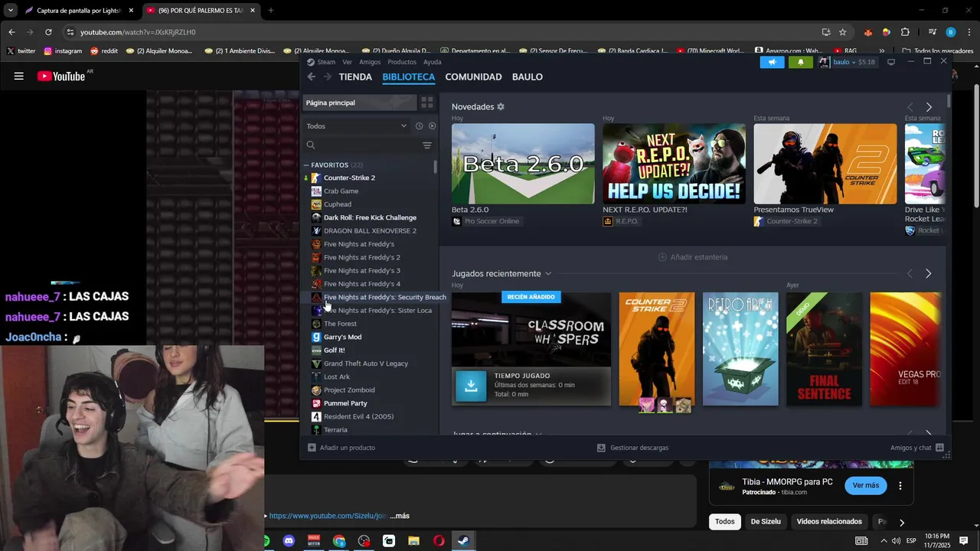Open the Productos menu
The width and height of the screenshot is (980, 551).
(x=402, y=62)
